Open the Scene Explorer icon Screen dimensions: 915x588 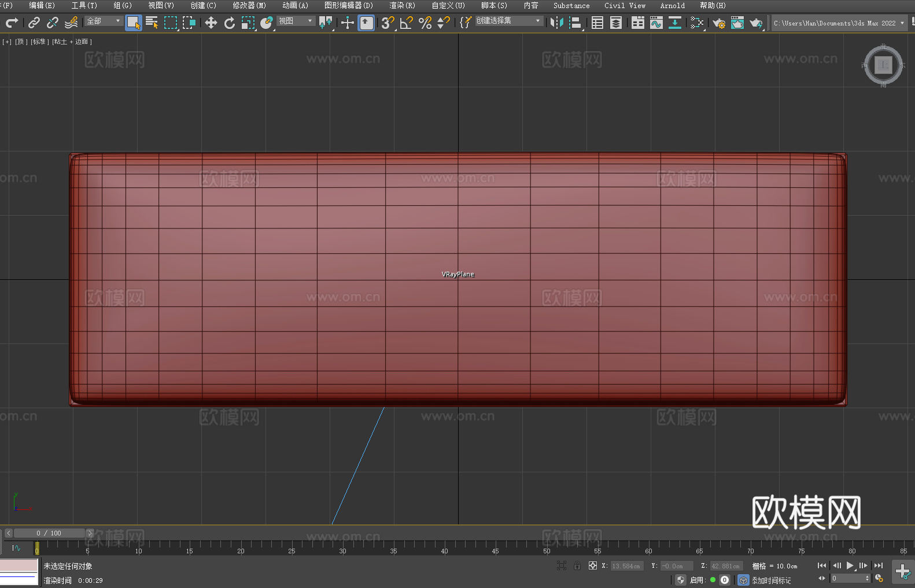597,23
